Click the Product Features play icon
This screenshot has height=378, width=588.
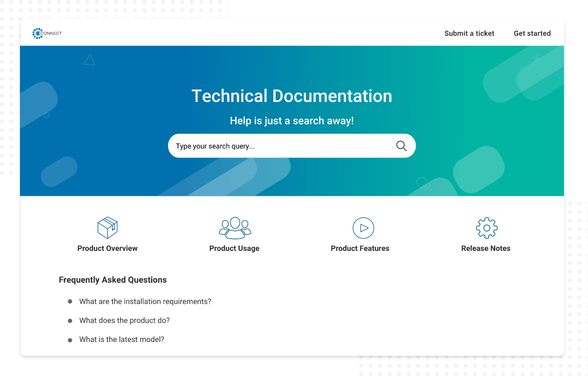pyautogui.click(x=364, y=228)
